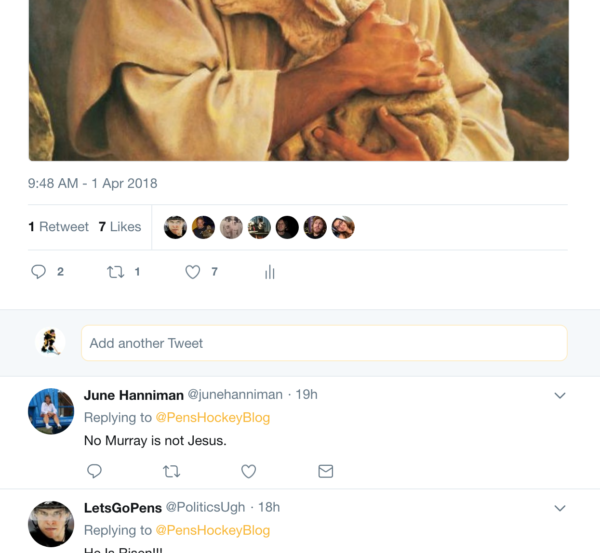Image resolution: width=600 pixels, height=553 pixels.
Task: Retweet June Hanniman's reply
Action: coord(171,471)
